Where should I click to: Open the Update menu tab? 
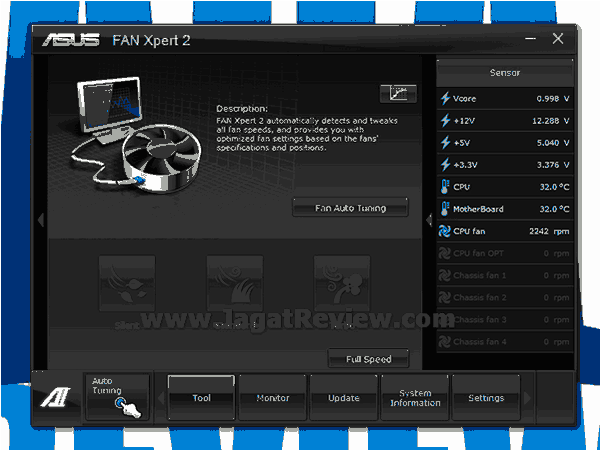coord(344,398)
